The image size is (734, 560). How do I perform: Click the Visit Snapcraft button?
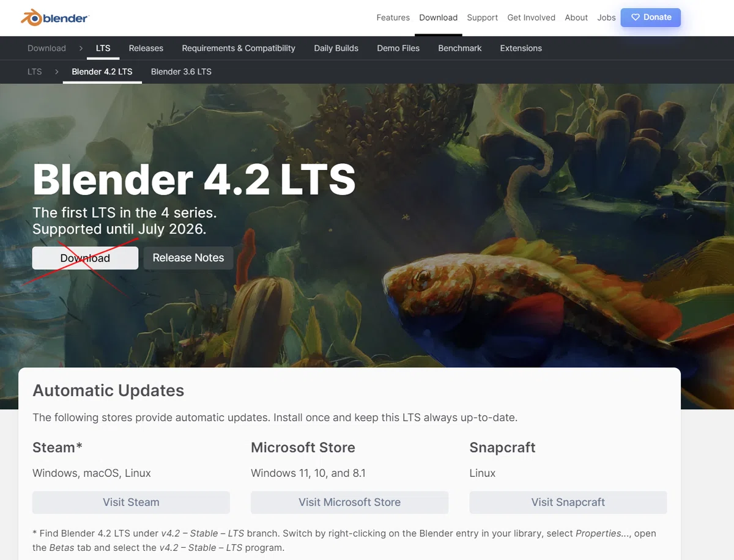click(568, 503)
